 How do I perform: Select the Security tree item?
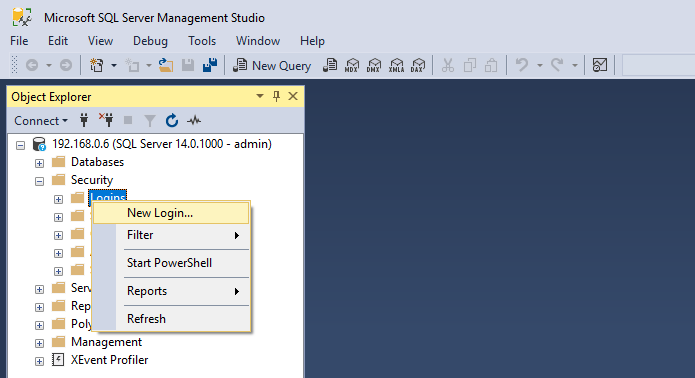click(x=92, y=180)
